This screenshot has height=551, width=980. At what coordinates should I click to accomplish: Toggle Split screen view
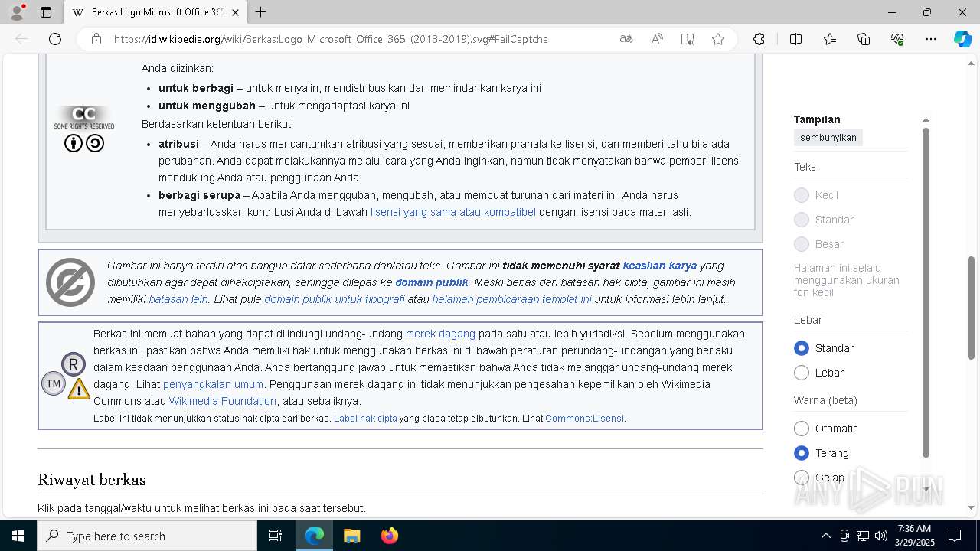[795, 39]
